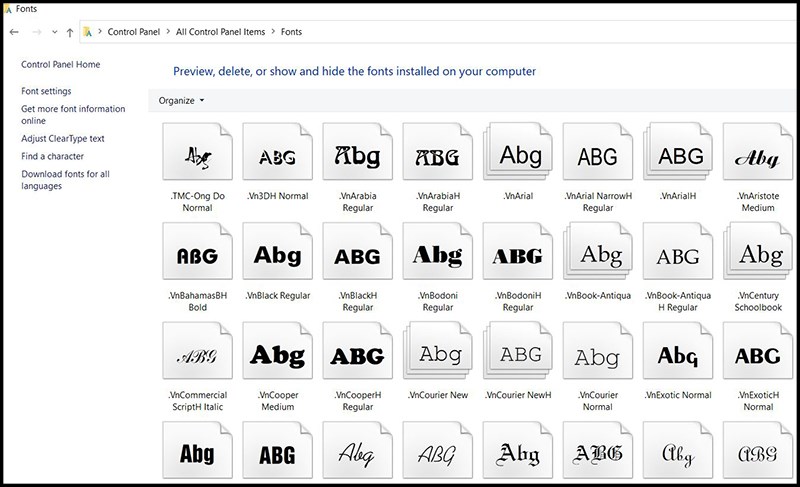Open the recent locations dropdown arrow

[54, 32]
